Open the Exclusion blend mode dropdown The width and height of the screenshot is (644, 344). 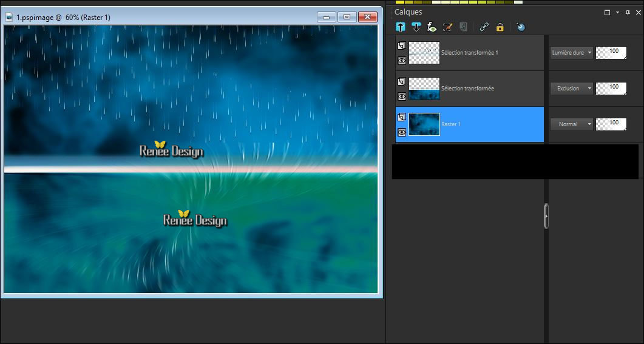coord(572,88)
